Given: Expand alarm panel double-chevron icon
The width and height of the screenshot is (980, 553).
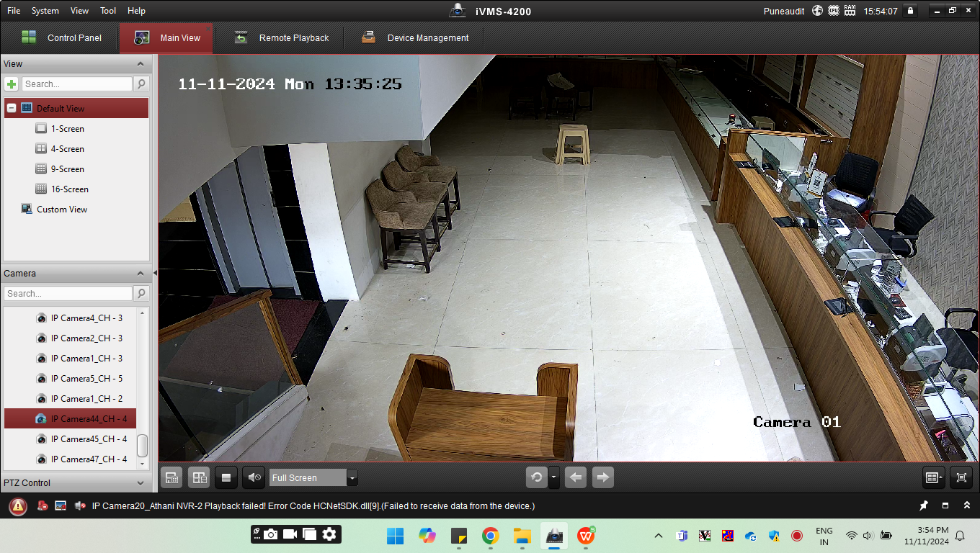Looking at the screenshot, I should coord(966,506).
